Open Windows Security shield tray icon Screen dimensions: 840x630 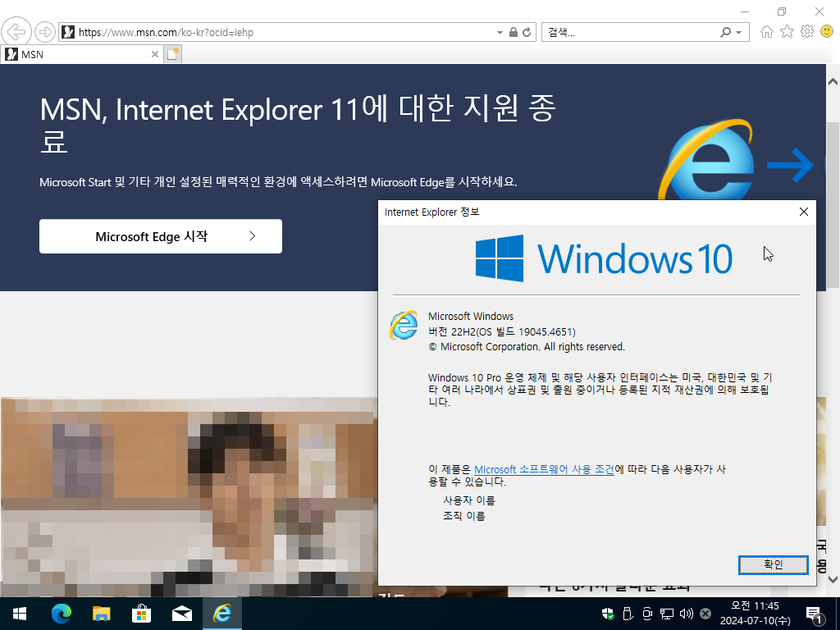click(608, 614)
